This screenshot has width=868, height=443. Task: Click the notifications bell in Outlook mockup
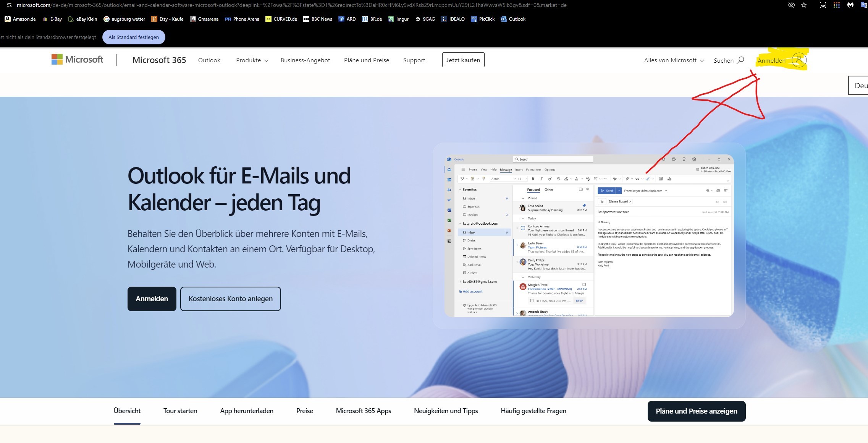(664, 159)
